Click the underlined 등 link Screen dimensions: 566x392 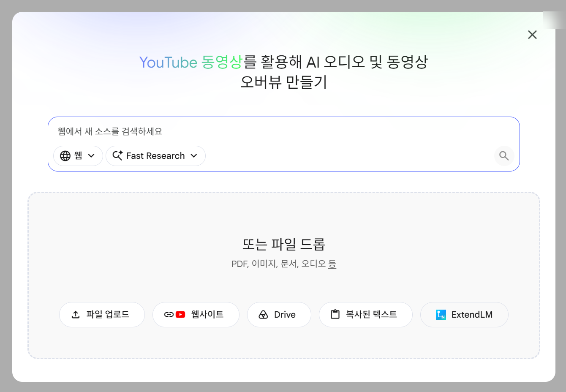(x=332, y=264)
